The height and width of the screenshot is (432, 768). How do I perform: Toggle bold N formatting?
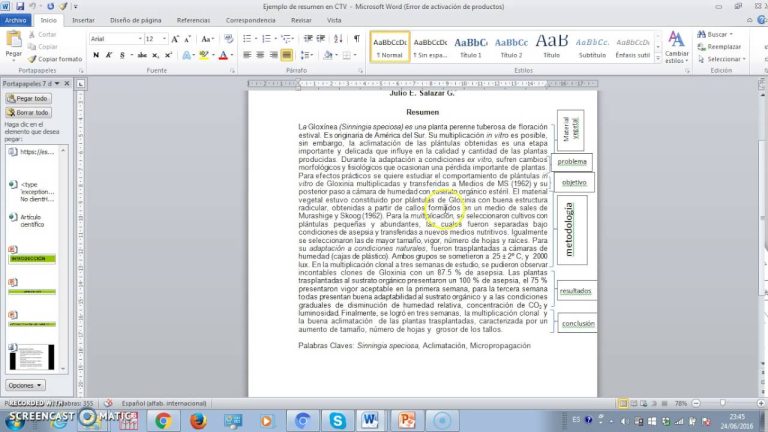[96, 55]
